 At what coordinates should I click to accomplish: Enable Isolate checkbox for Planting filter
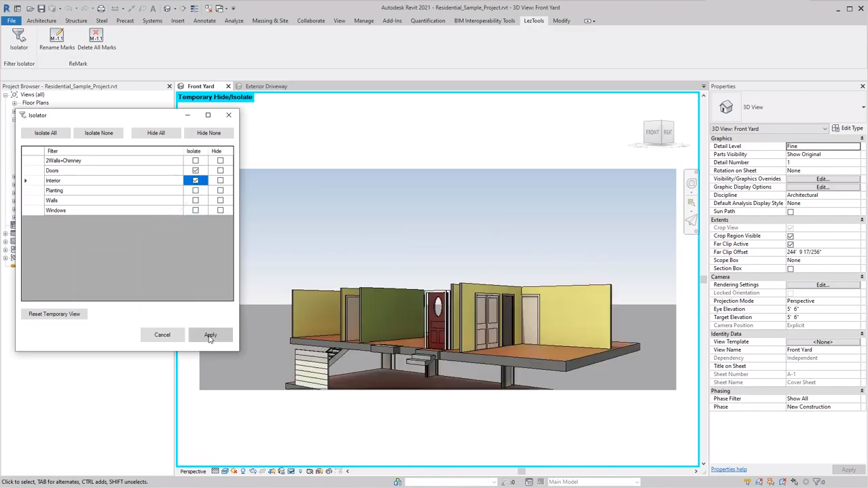(x=196, y=191)
